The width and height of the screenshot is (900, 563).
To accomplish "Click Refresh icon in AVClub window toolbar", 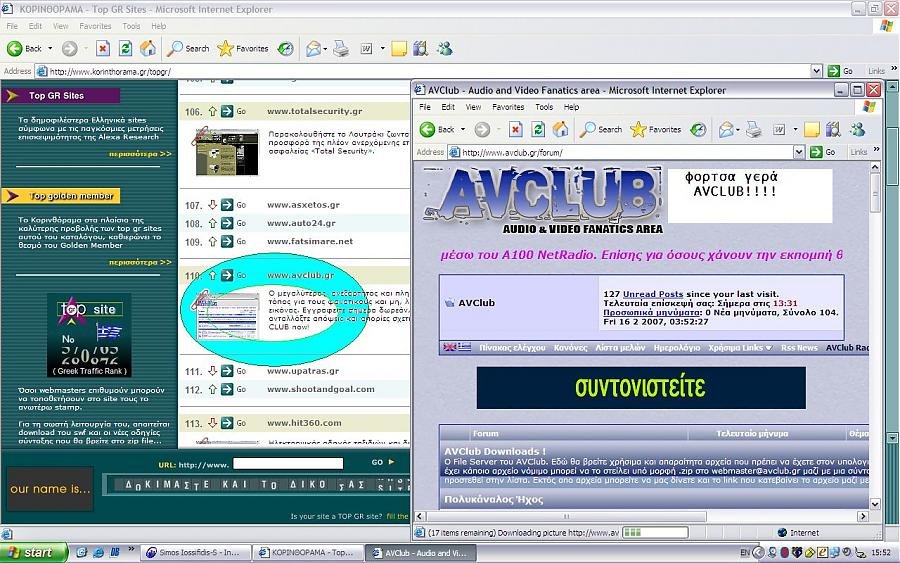I will tap(538, 130).
